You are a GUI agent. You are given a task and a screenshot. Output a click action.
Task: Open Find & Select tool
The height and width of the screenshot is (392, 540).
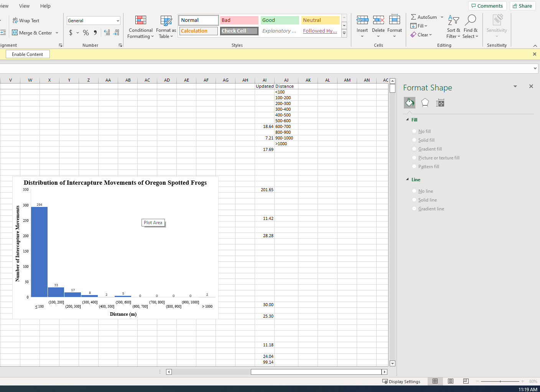pyautogui.click(x=470, y=27)
